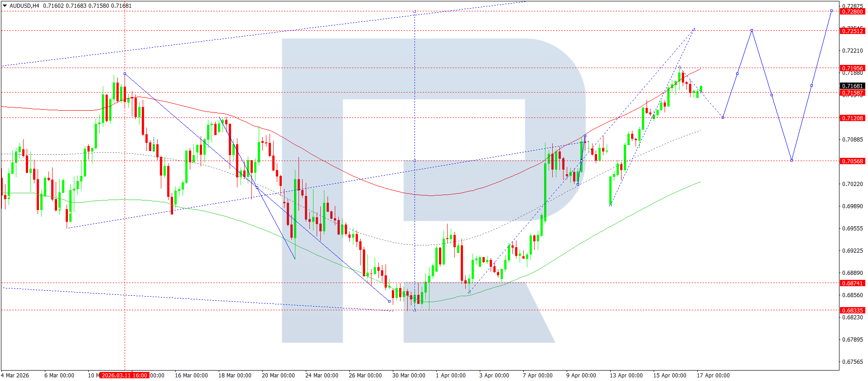
Task: Select dashed forecast anchor at the 0.71208 level
Action: pyautogui.click(x=723, y=117)
